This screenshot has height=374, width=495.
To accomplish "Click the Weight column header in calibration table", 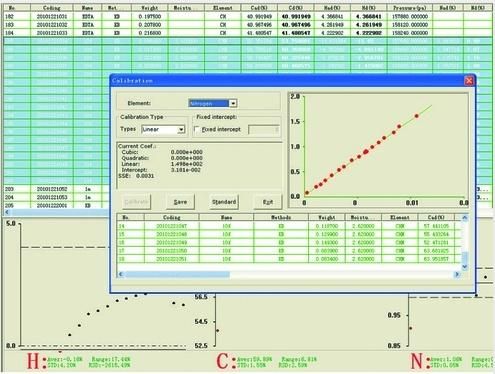I will (327, 217).
